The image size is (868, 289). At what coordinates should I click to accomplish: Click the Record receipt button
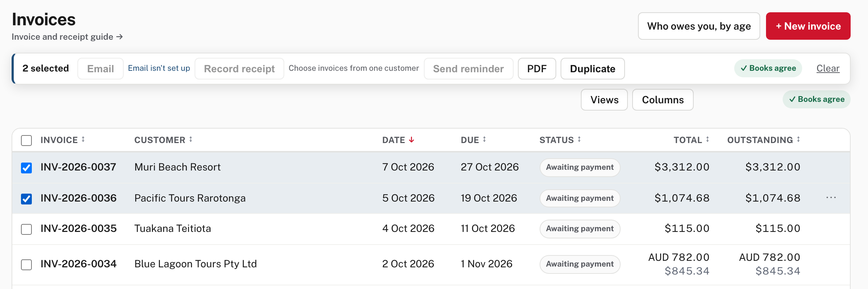(x=239, y=69)
